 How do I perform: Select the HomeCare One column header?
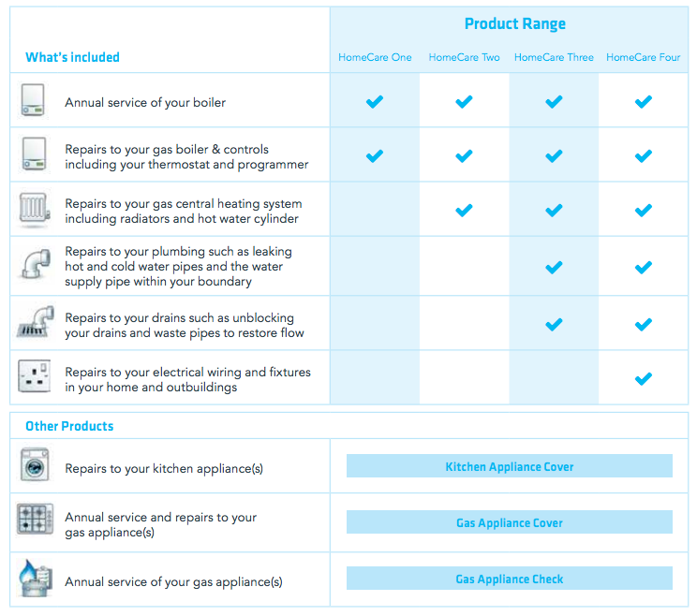375,57
